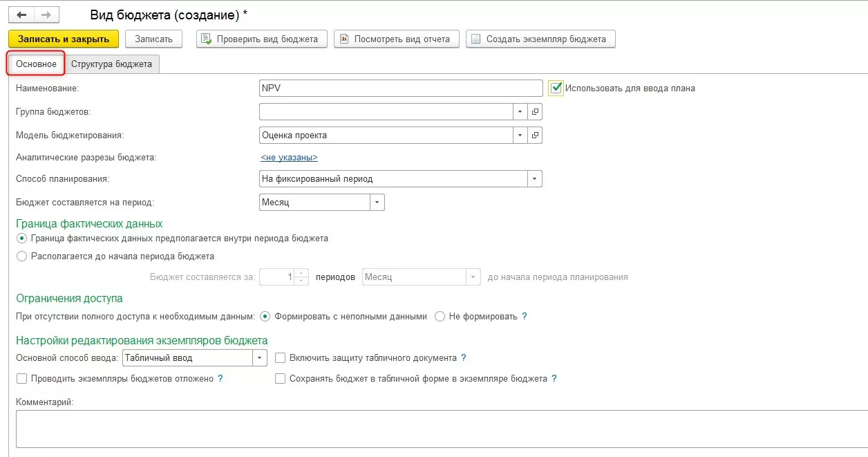The height and width of the screenshot is (457, 868).
Task: Click the open icon next to Группа бюджетов
Action: tap(536, 111)
